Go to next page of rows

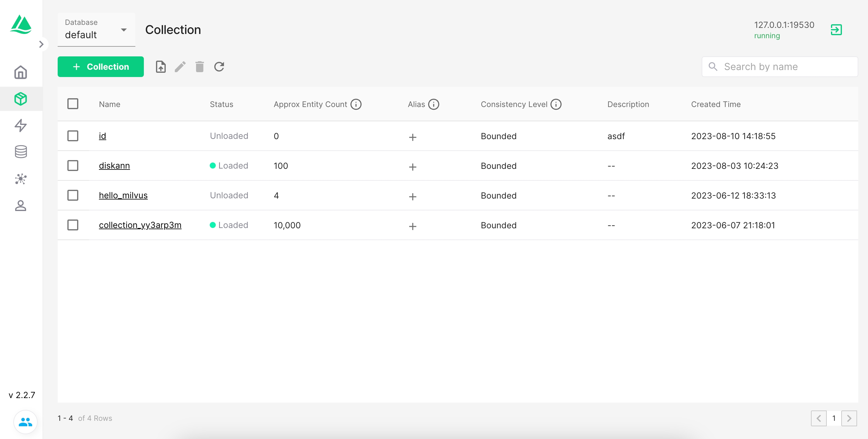(x=849, y=418)
